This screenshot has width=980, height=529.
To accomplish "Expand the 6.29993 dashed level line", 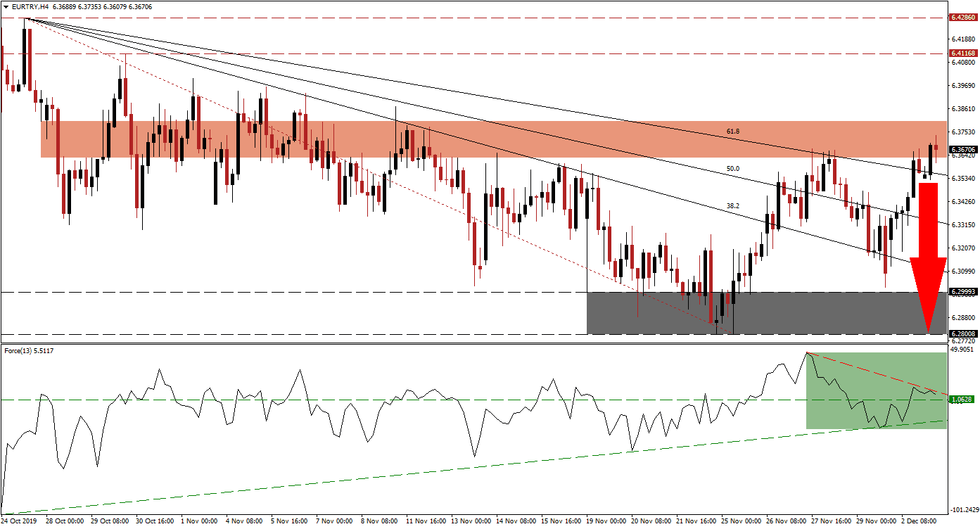I will point(281,289).
